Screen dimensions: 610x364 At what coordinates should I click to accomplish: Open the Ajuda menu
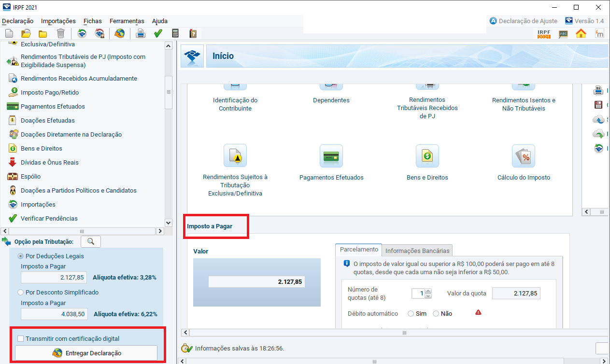(x=160, y=21)
